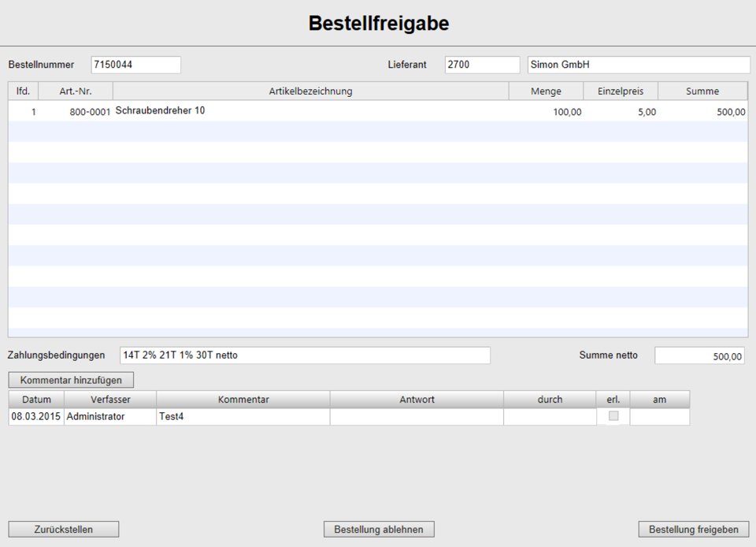Click the Bestellung ablehnen button
This screenshot has height=547, width=756.
pyautogui.click(x=379, y=529)
